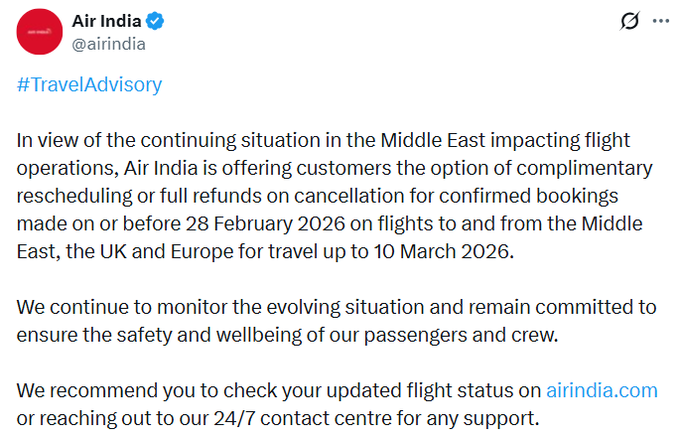Click the blue verified badge

[157, 22]
